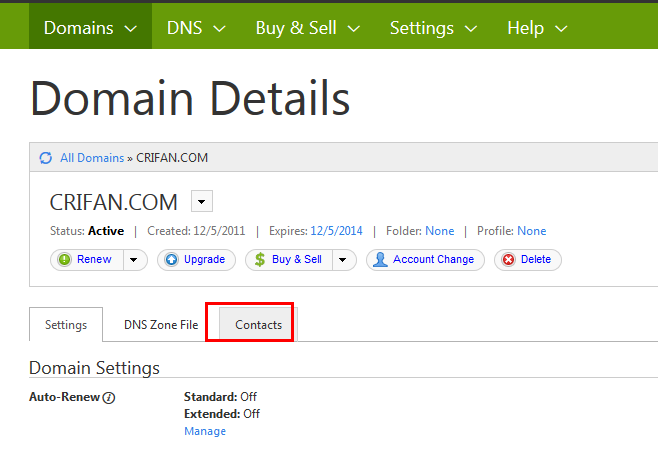Click the Auto-Renew info icon
The width and height of the screenshot is (658, 449).
click(x=109, y=397)
